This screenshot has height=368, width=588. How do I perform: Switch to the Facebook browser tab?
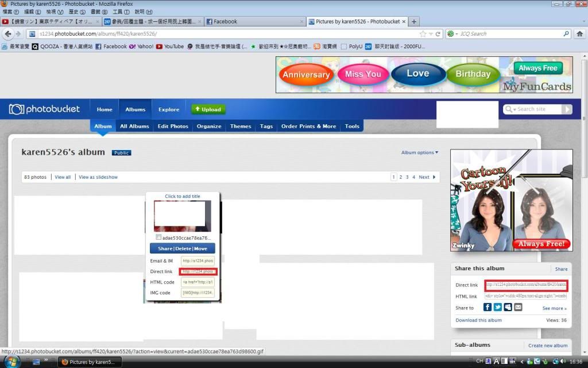point(256,22)
